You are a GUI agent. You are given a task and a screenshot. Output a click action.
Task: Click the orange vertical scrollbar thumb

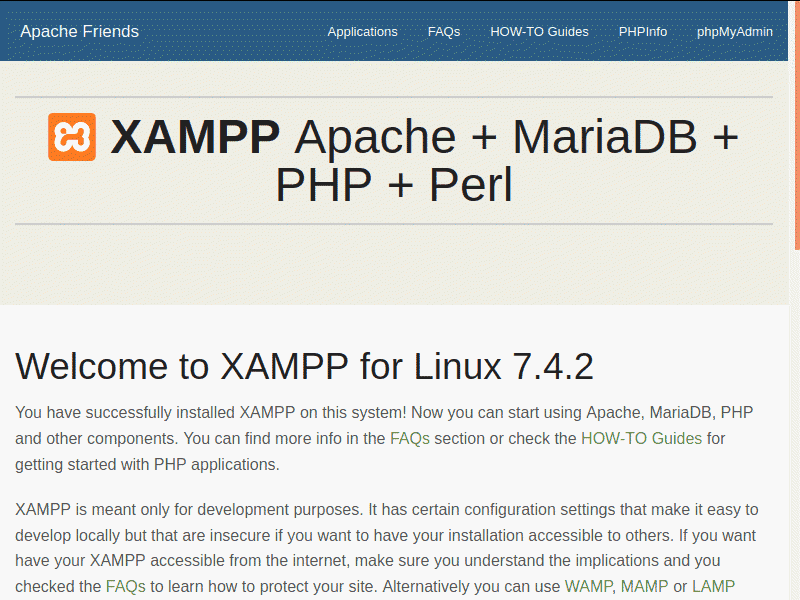click(x=797, y=125)
